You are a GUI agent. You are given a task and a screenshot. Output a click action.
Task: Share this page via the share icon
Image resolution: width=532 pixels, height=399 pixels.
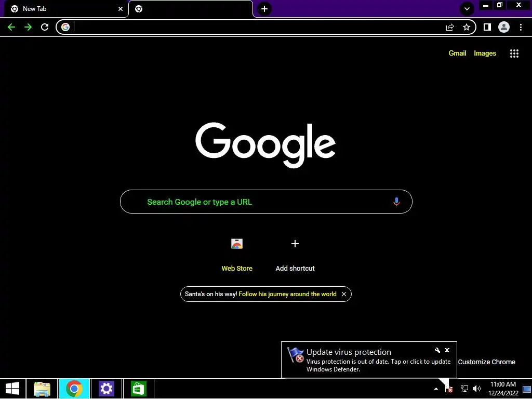tap(450, 27)
